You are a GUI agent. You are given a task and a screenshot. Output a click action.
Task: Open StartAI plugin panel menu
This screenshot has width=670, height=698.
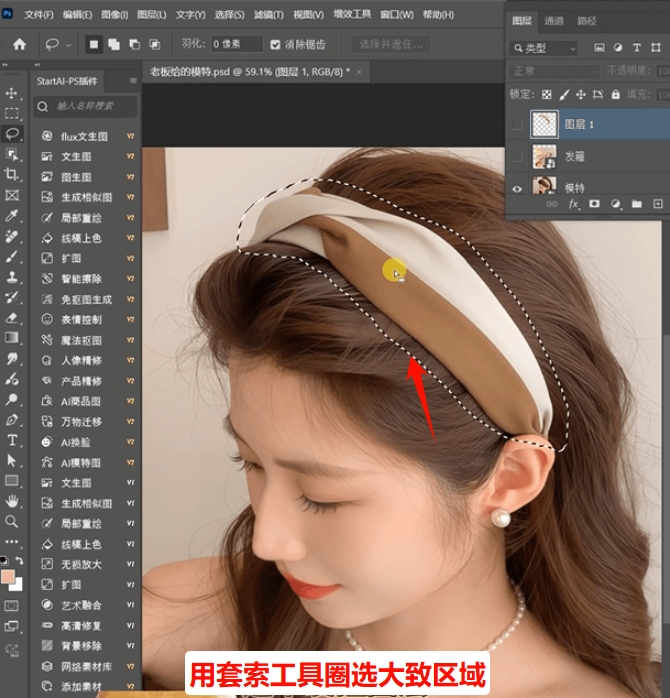[133, 81]
